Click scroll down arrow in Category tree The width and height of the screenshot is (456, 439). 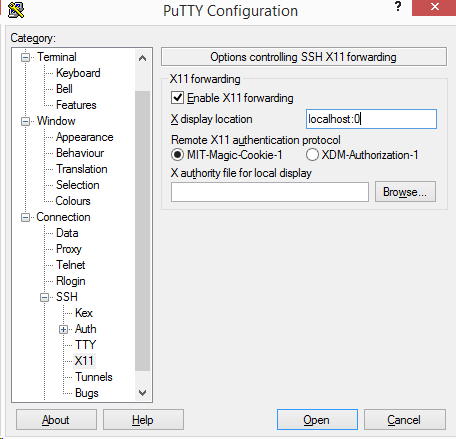tap(142, 393)
